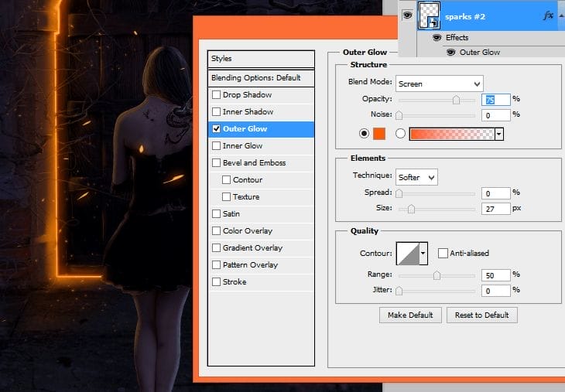Click the Outer Glow entry in layers panel
The width and height of the screenshot is (565, 392).
(480, 53)
